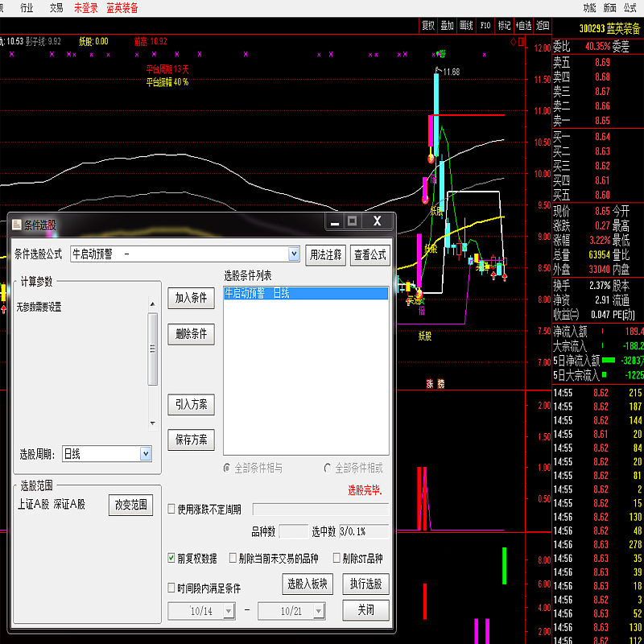Image resolution: width=644 pixels, height=644 pixels.
Task: Enable 使用涨跌不定周期 checkbox
Action: pos(171,510)
